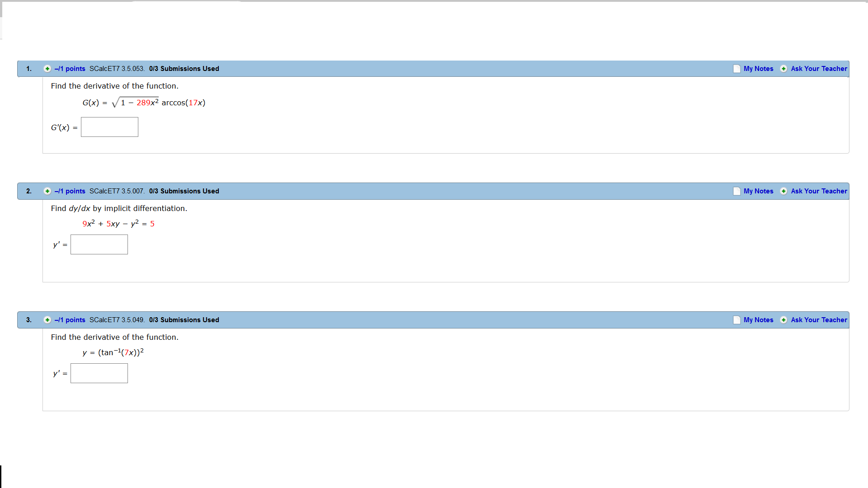
Task: Open the -/1 points link of question 3
Action: (x=70, y=320)
